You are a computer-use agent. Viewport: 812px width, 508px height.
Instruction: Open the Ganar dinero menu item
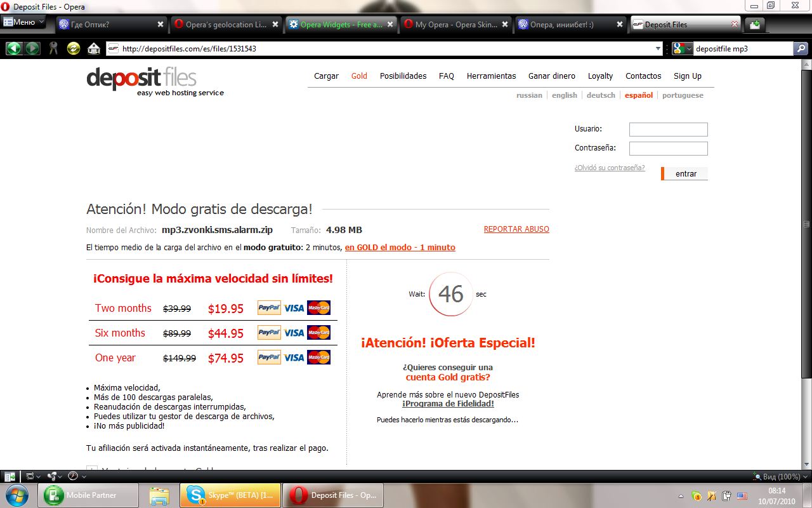(x=552, y=76)
